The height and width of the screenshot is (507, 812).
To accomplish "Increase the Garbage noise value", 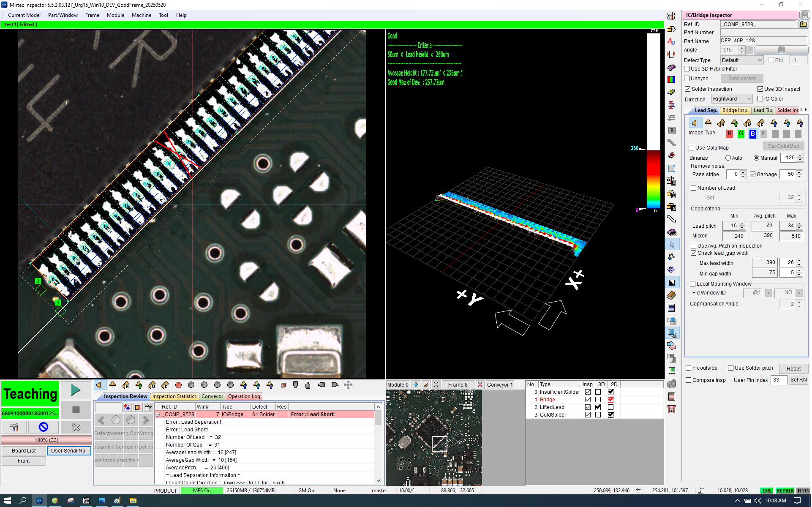I will click(x=799, y=172).
